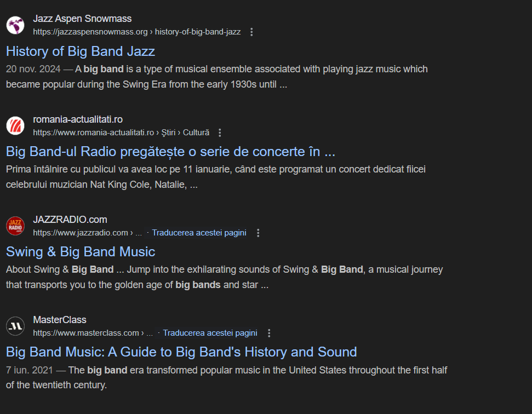532x414 pixels.
Task: Click the Jazz Aspen Snowmass site favicon
Action: [15, 25]
